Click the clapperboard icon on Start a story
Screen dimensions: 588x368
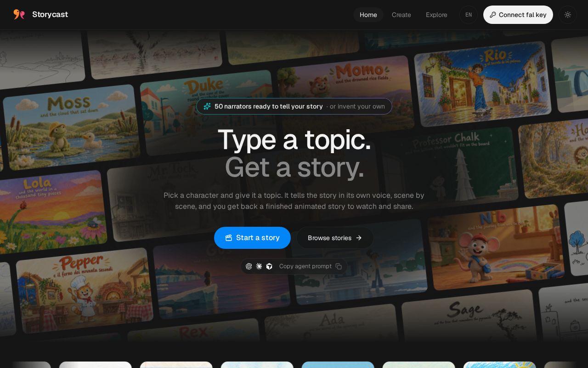tap(229, 238)
